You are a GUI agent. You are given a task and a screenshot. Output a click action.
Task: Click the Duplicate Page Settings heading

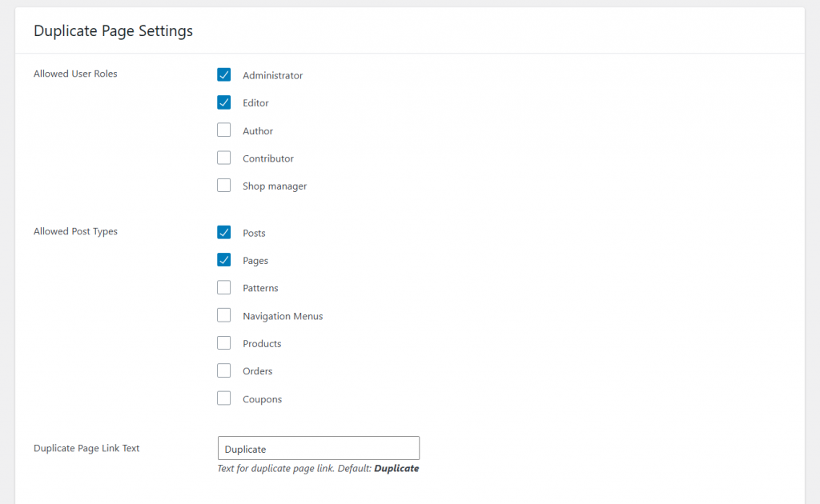113,30
